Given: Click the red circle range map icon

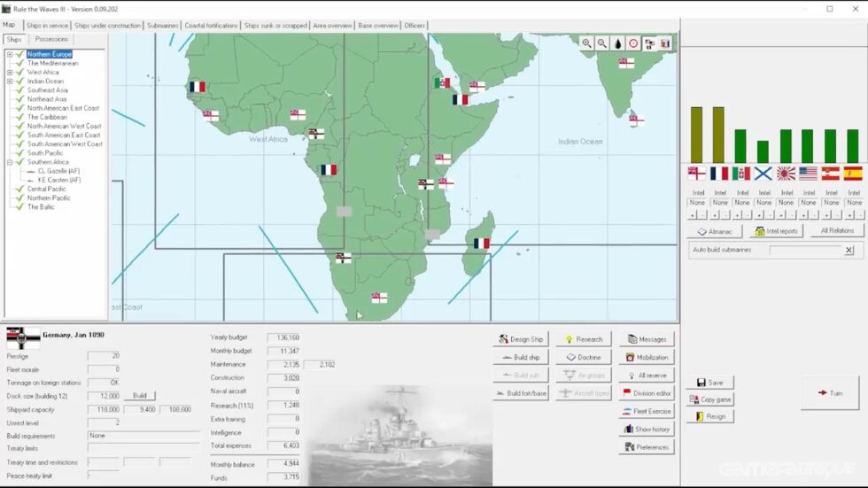Looking at the screenshot, I should [633, 43].
